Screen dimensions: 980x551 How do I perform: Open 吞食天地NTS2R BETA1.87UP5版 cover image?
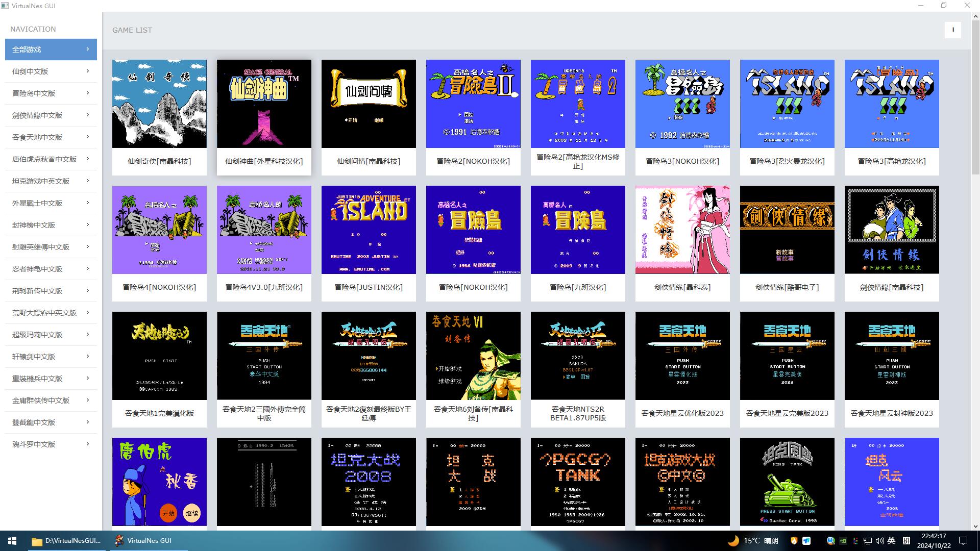pyautogui.click(x=578, y=356)
